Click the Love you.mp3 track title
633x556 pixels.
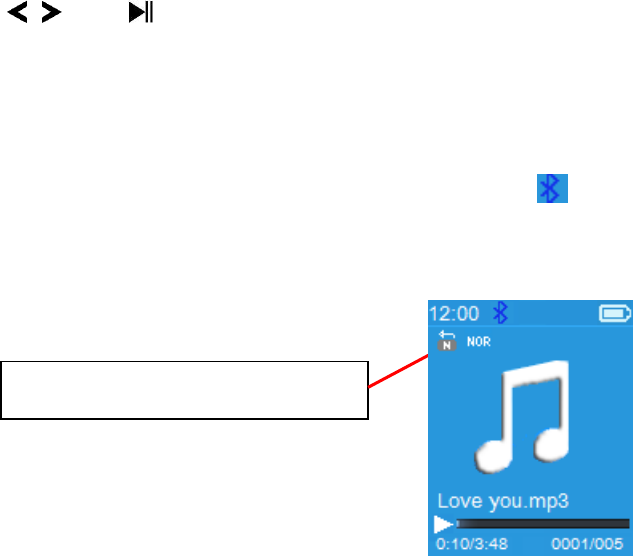click(503, 501)
